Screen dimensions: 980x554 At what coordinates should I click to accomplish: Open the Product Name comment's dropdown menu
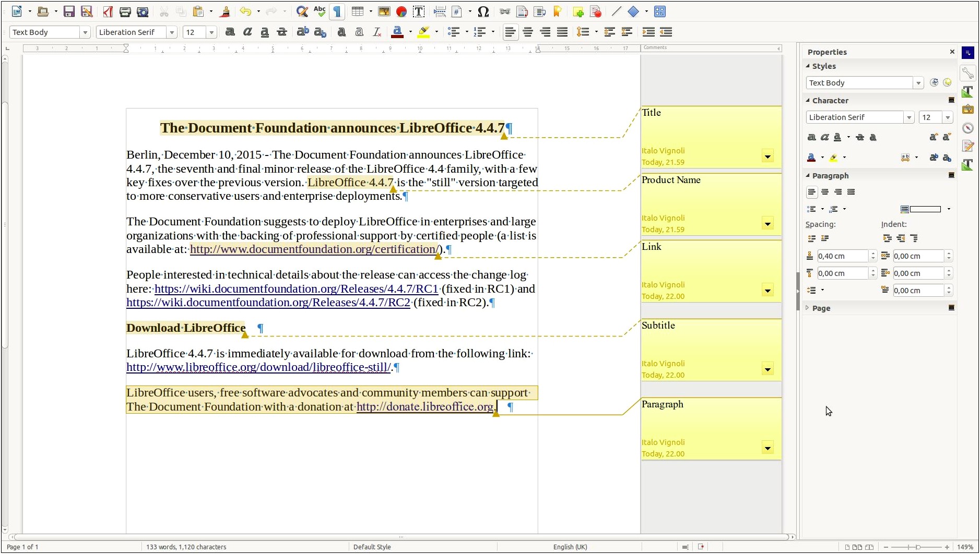[768, 224]
